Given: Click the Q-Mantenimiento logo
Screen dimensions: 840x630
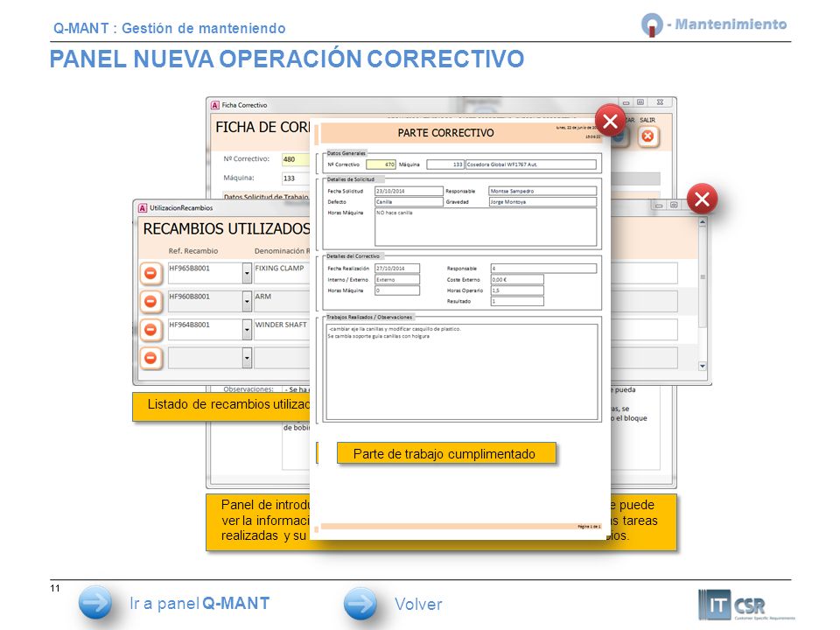Looking at the screenshot, I should [x=714, y=24].
